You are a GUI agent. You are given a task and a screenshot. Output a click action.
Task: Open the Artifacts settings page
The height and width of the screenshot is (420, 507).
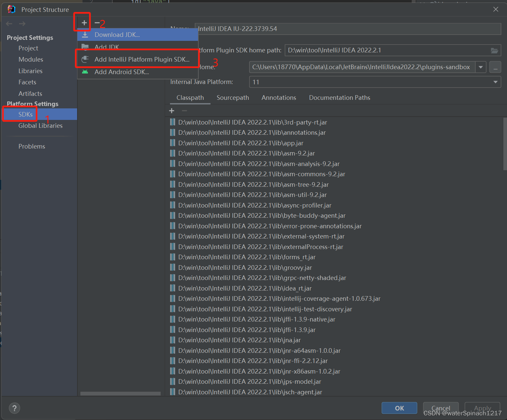[x=30, y=94]
